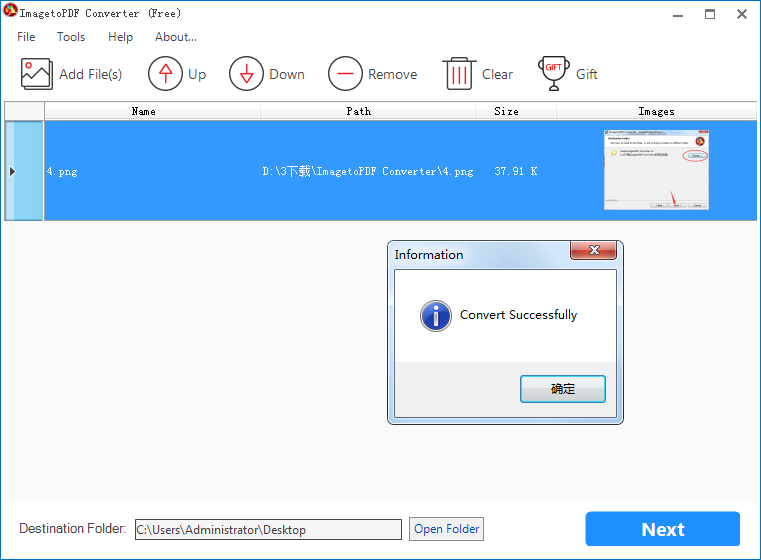Click the Add File(s) label text
Image resolution: width=761 pixels, height=560 pixels.
91,74
